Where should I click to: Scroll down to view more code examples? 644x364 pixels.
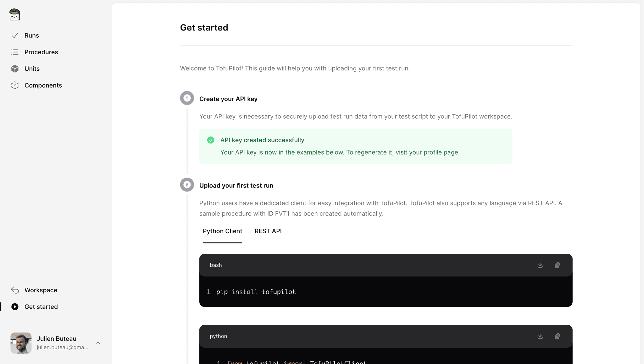322,265
